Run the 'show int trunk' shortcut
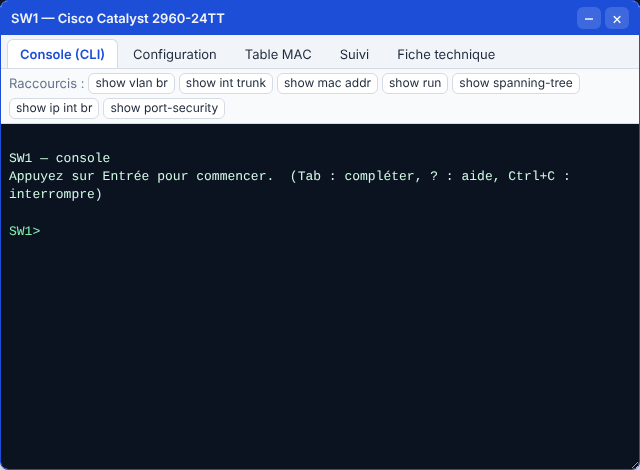 [226, 83]
